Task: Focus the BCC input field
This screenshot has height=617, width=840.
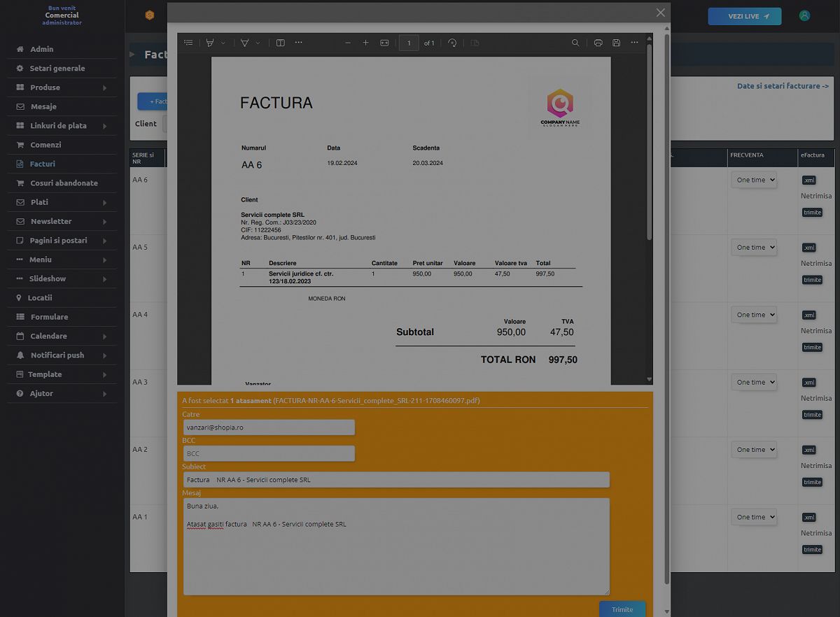Action: tap(268, 453)
